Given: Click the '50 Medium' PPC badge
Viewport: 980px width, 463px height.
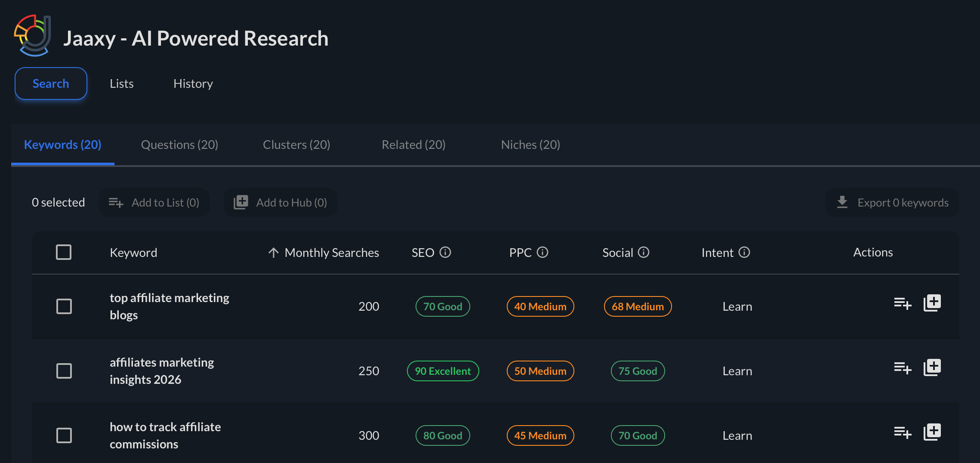Looking at the screenshot, I should [540, 371].
